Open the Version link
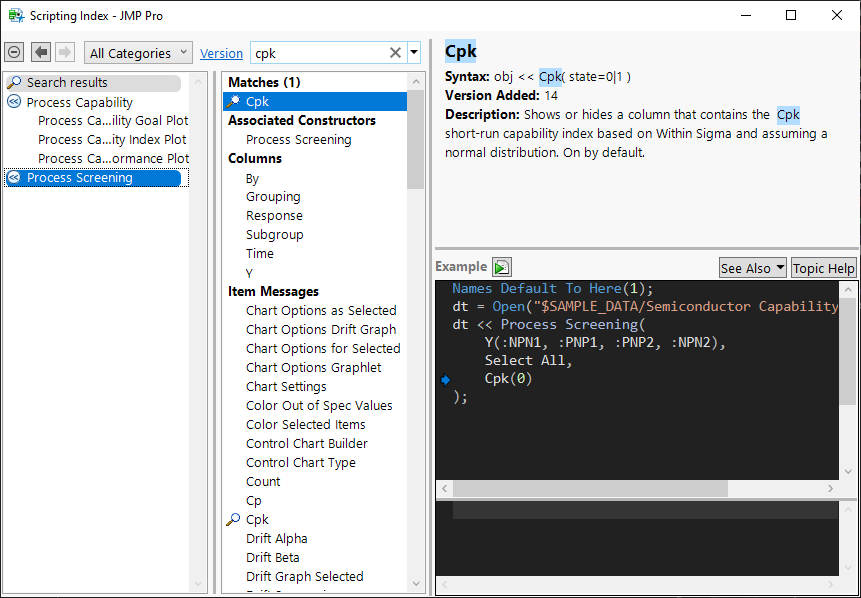This screenshot has height=598, width=861. coord(221,54)
